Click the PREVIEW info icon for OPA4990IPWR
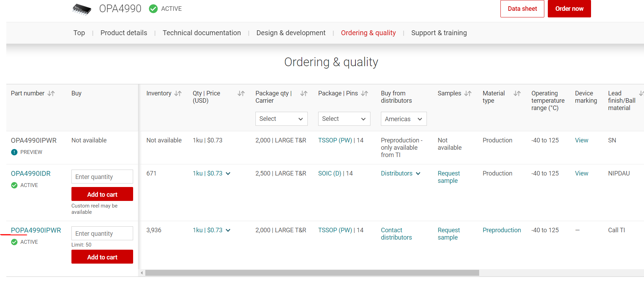 [x=14, y=152]
